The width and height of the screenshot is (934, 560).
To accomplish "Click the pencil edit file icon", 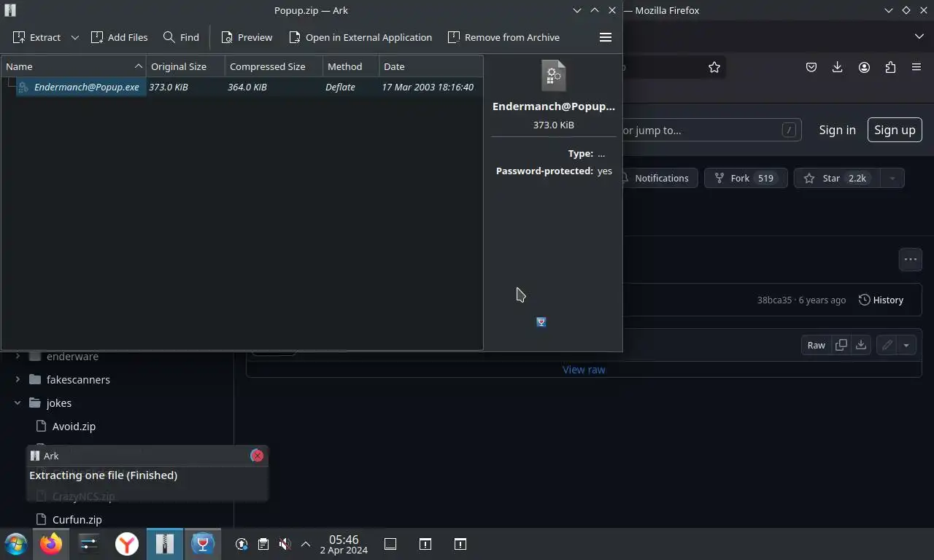I will click(887, 345).
